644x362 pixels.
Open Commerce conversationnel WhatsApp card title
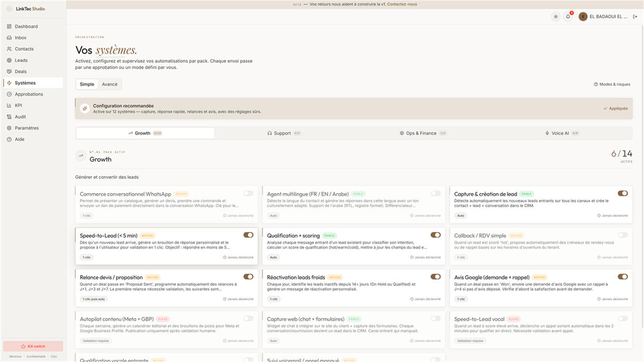(126, 194)
